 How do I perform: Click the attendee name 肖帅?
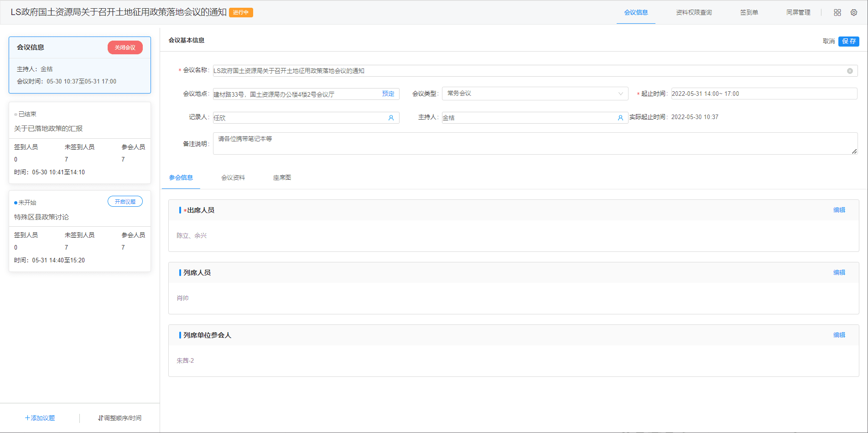[x=182, y=298]
